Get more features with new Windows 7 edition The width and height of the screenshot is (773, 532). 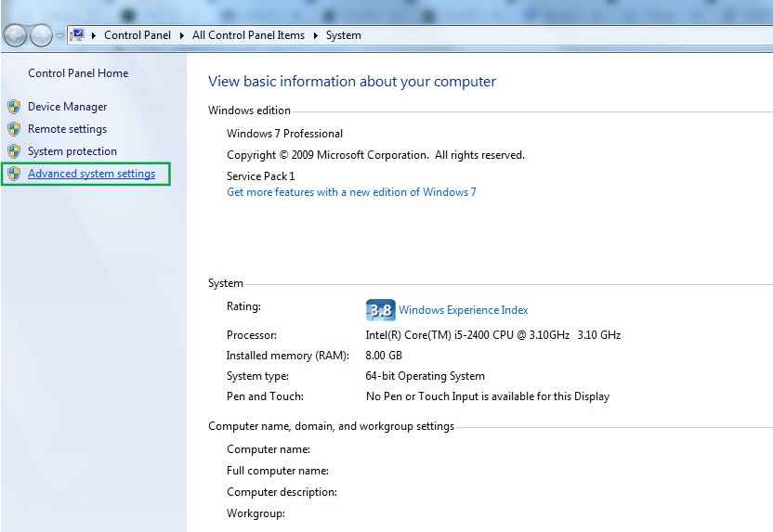click(x=351, y=192)
